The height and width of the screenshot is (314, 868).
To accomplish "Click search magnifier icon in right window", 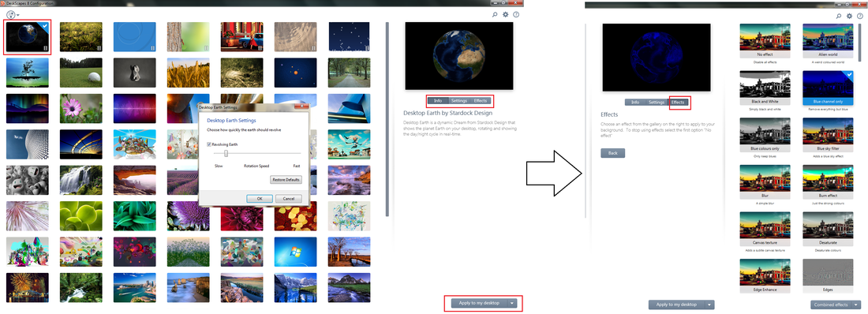I will click(x=840, y=16).
